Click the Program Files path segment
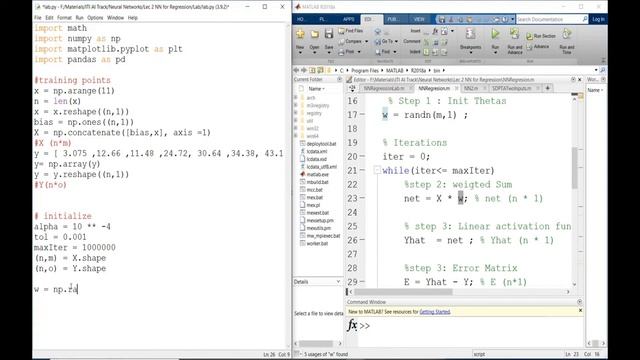 coord(365,71)
